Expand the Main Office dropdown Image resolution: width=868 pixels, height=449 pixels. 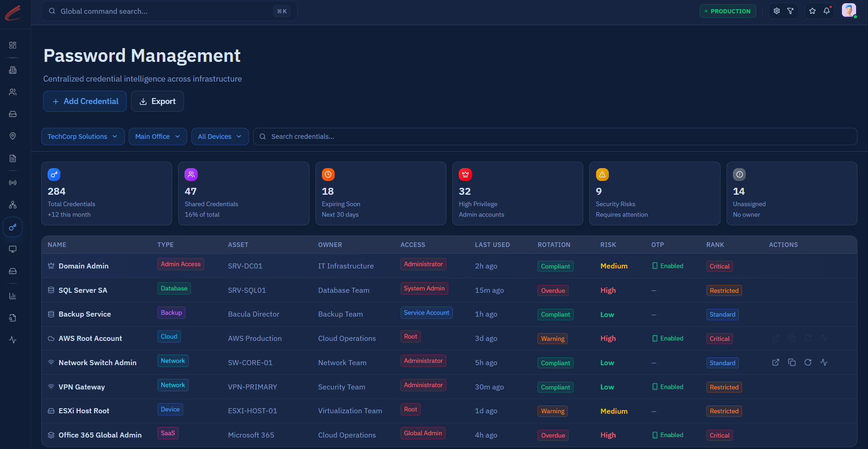click(x=158, y=137)
